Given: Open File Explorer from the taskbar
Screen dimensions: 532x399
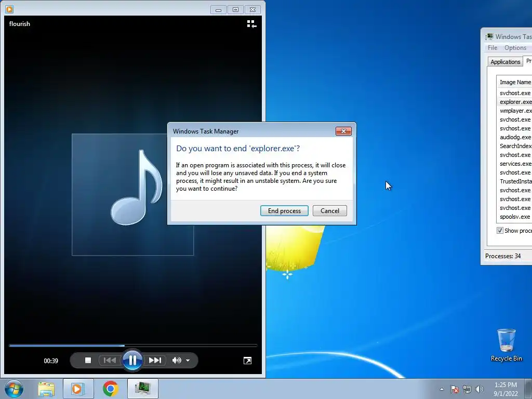Looking at the screenshot, I should 46,389.
